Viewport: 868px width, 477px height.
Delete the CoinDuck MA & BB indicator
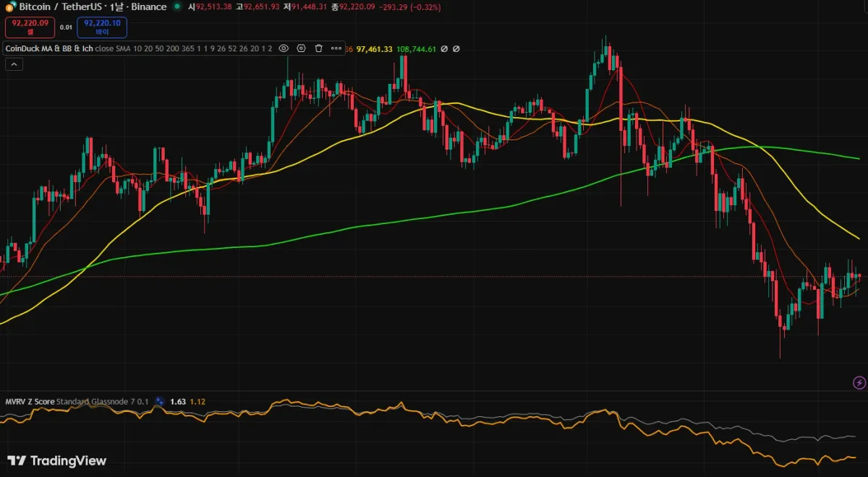point(318,48)
